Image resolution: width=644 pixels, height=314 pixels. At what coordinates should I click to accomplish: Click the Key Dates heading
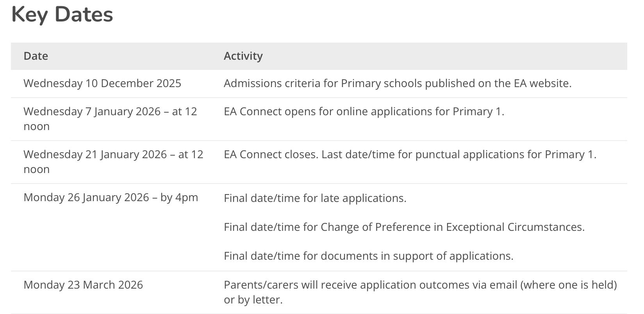(62, 15)
